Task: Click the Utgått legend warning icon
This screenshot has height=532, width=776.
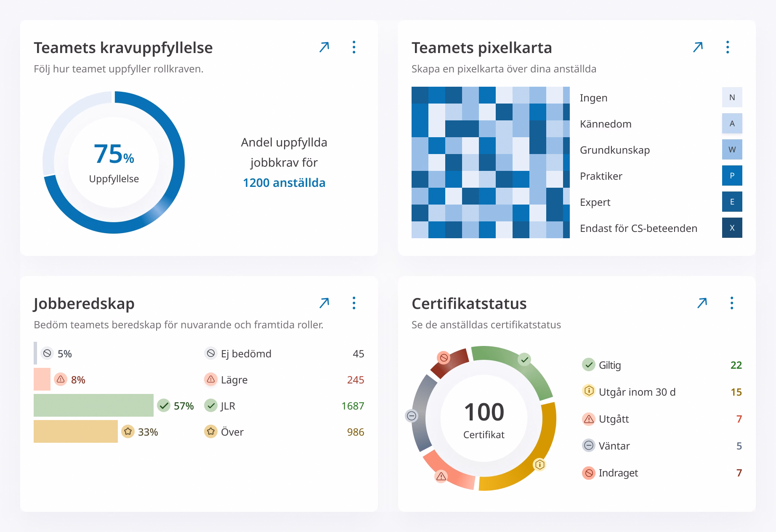Action: click(589, 419)
